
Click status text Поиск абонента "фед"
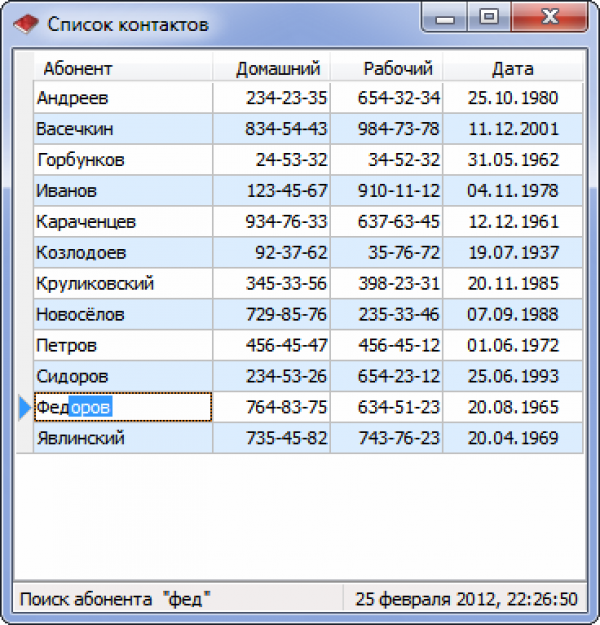coord(115,599)
